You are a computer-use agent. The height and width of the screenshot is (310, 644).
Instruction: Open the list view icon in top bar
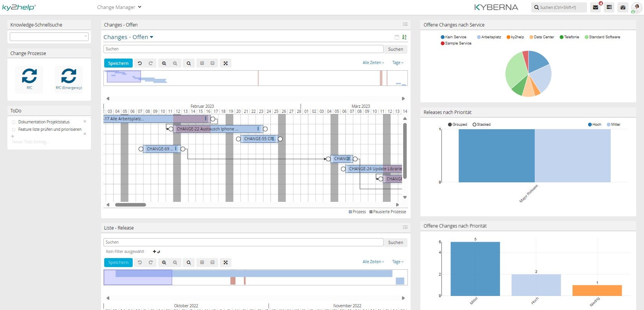609,7
